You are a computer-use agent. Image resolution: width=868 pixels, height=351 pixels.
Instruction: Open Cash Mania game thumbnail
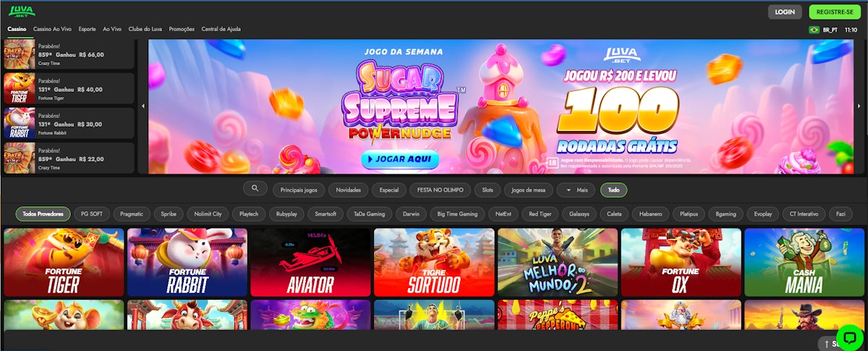point(804,263)
